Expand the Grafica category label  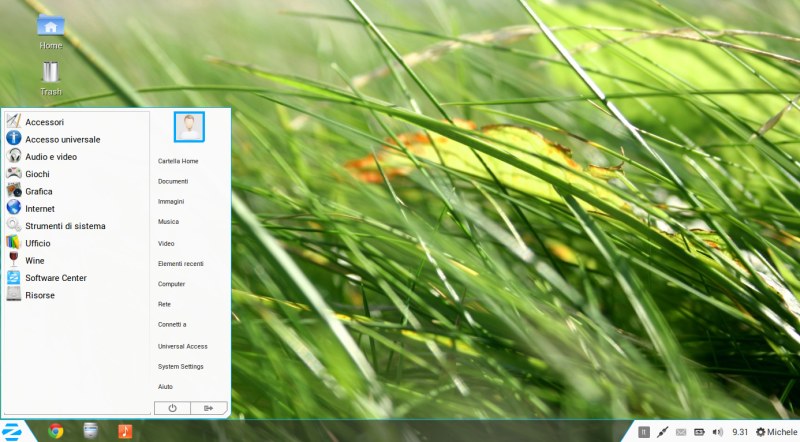39,191
